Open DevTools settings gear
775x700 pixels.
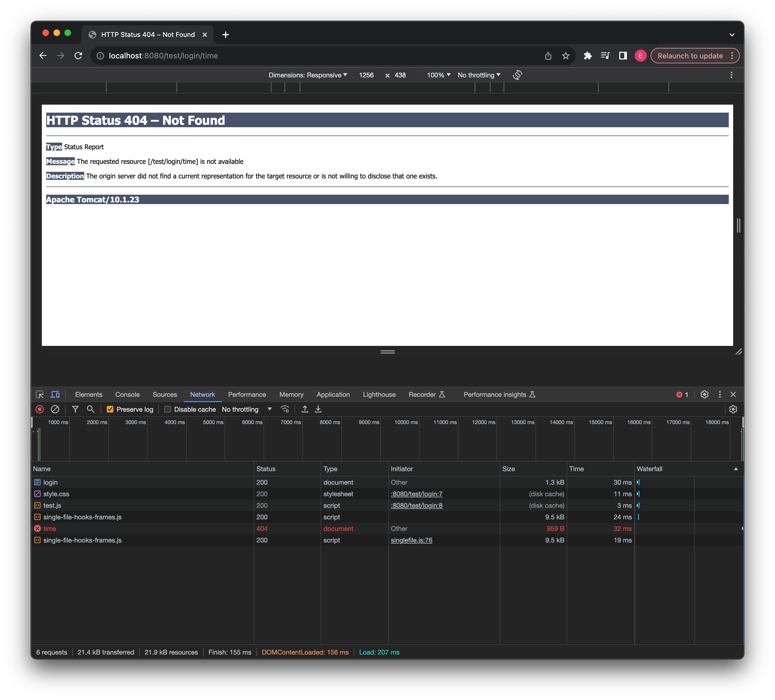(x=705, y=394)
